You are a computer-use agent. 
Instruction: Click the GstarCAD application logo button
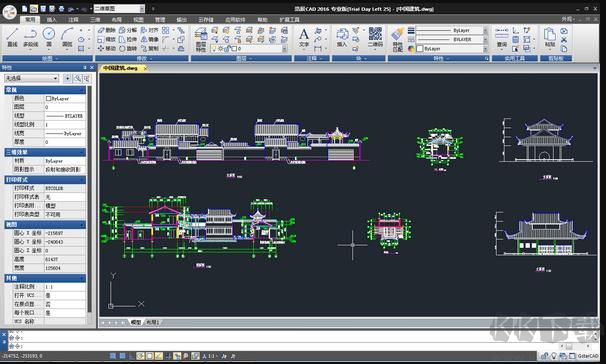click(9, 12)
